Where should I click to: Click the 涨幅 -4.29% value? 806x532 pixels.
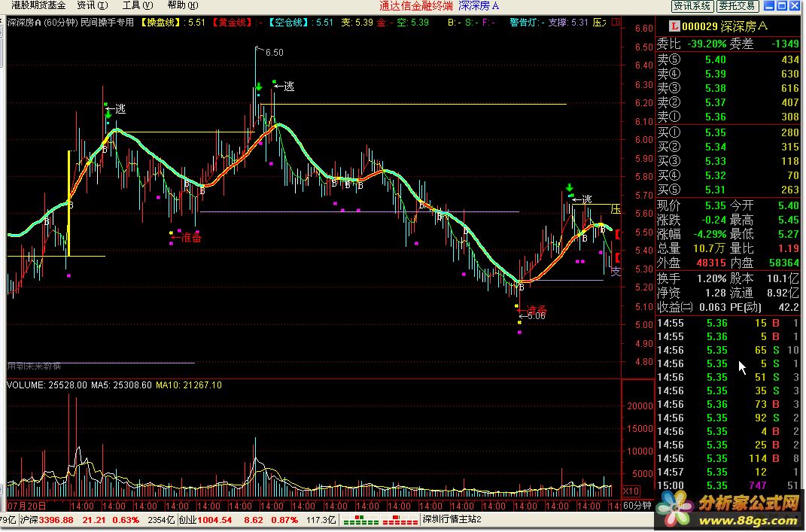point(709,234)
